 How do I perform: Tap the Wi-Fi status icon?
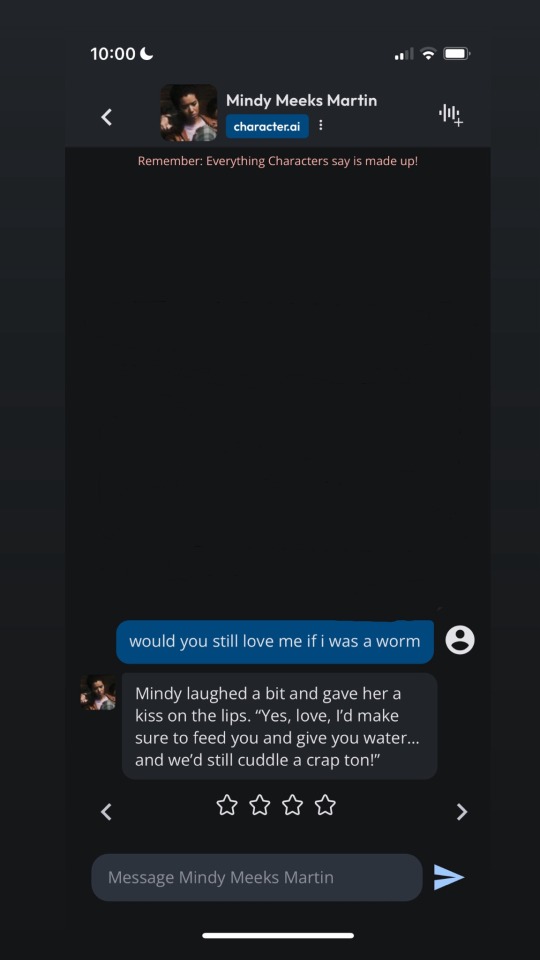(x=429, y=54)
